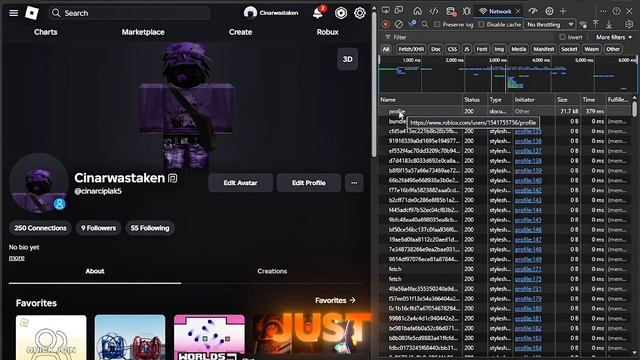Click the network request list scrollbar
The height and width of the screenshot is (360, 640).
(x=634, y=109)
